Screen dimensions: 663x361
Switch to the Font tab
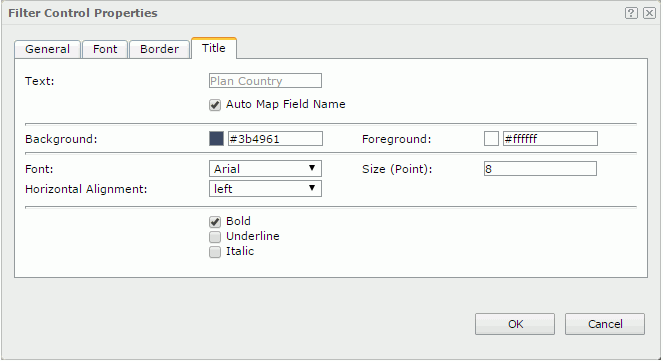105,49
